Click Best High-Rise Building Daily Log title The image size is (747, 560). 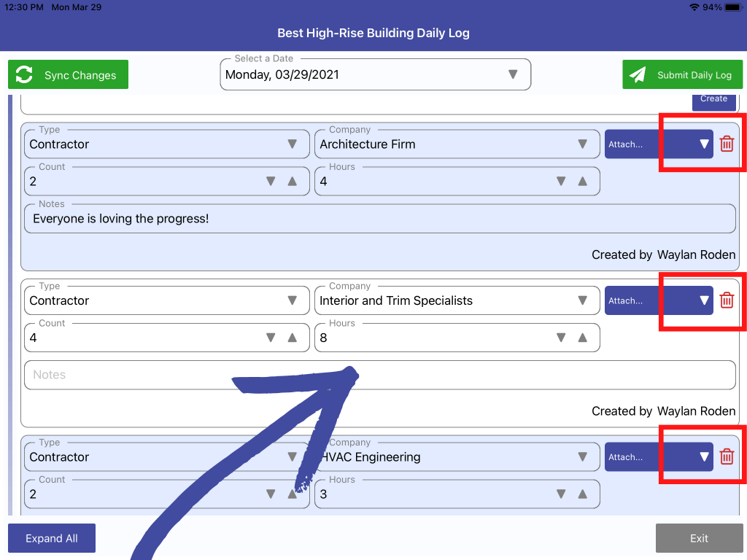coord(373,33)
